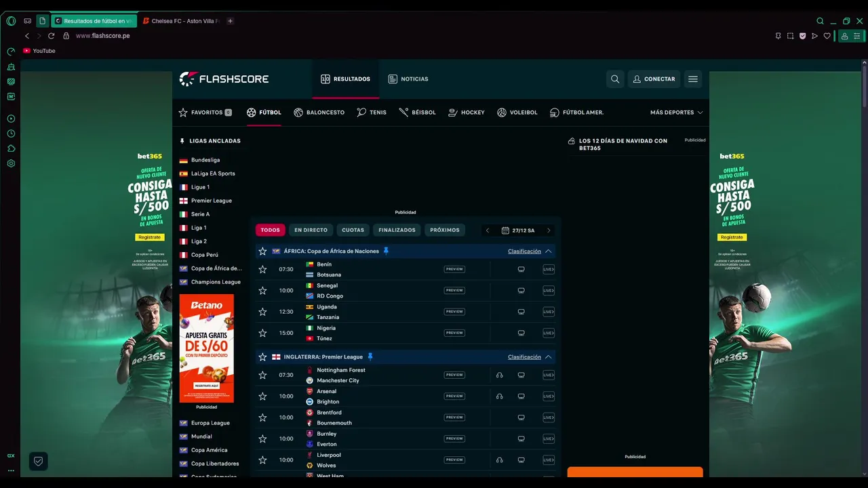Image resolution: width=868 pixels, height=488 pixels.
Task: Favorite the Nigeria vs Túnez match star
Action: (262, 333)
